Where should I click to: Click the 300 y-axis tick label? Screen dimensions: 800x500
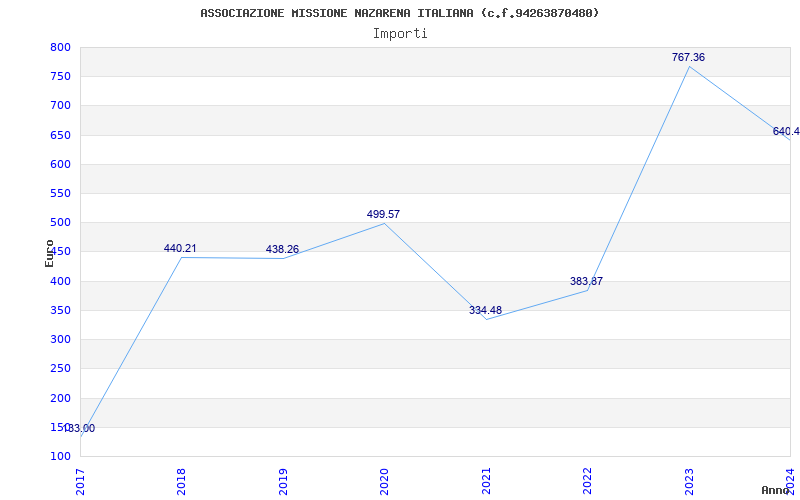[60, 339]
